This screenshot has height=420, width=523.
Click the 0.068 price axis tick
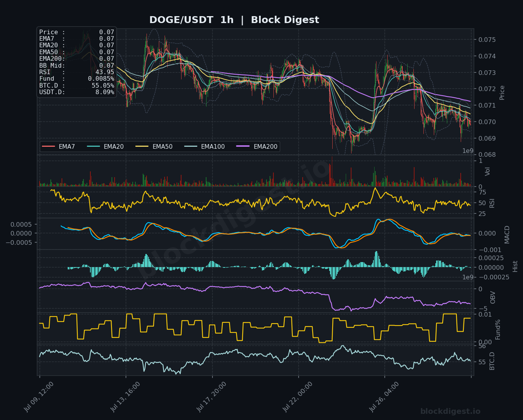tap(487, 155)
